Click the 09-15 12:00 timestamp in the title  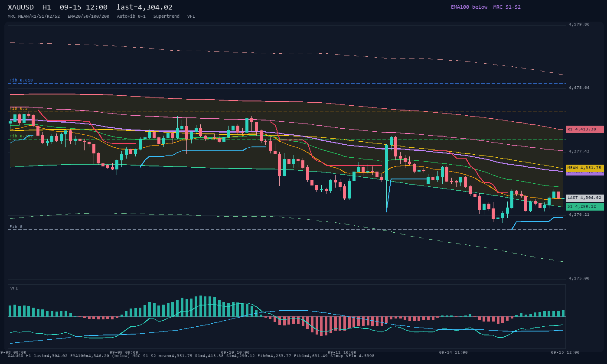point(84,7)
